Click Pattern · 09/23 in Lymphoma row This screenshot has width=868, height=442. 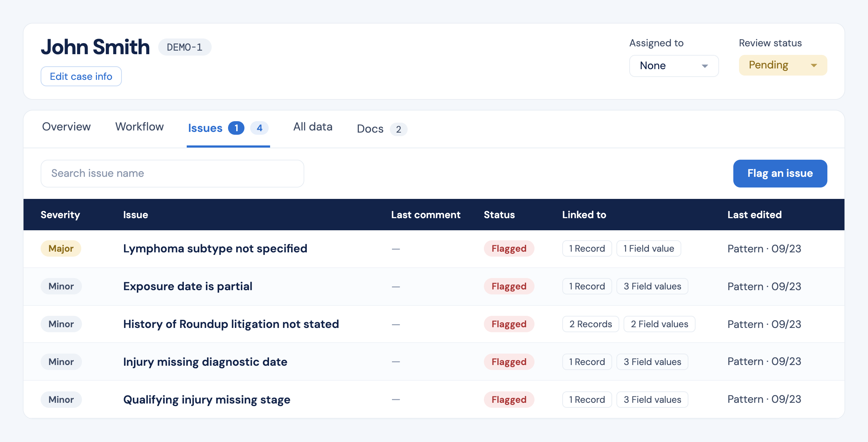(764, 248)
